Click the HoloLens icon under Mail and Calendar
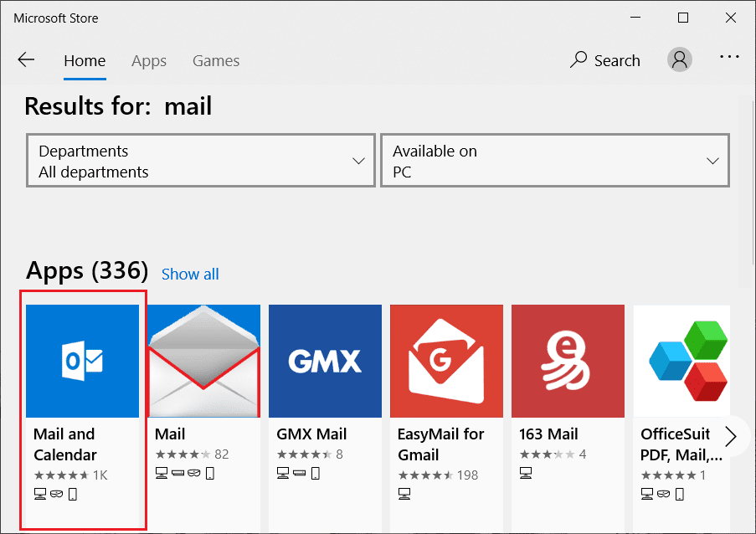The image size is (756, 534). [x=56, y=494]
